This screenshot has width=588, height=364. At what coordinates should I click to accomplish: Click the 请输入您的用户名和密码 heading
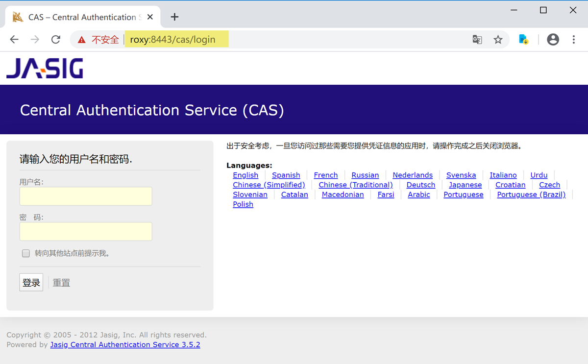76,159
